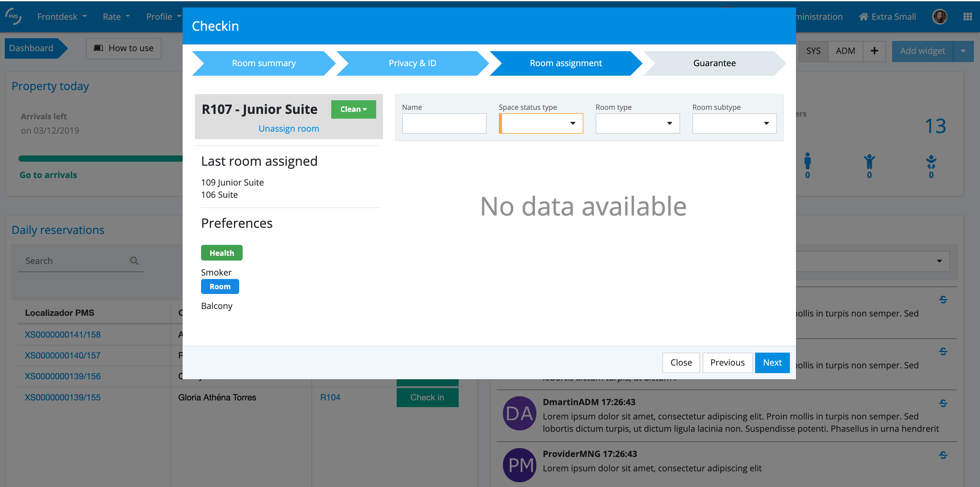
Task: Click the search magnifier icon
Action: pos(134,261)
